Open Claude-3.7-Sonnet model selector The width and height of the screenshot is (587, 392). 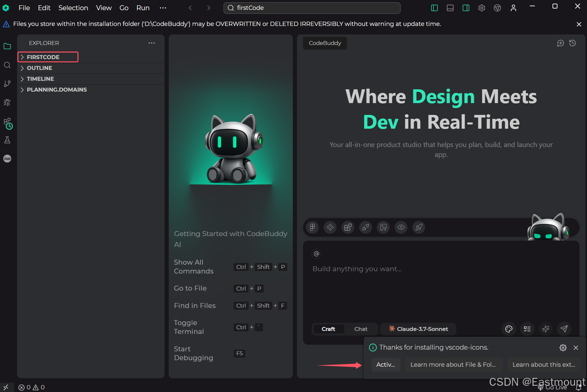tap(418, 329)
